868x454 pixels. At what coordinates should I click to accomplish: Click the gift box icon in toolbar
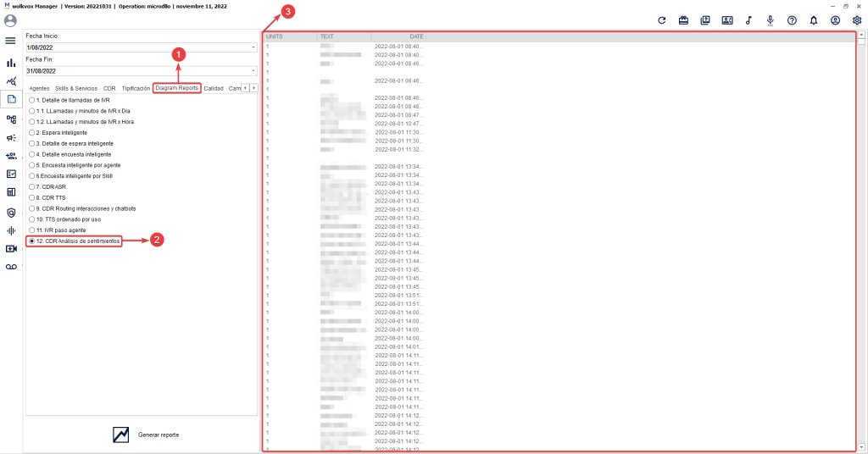(683, 20)
